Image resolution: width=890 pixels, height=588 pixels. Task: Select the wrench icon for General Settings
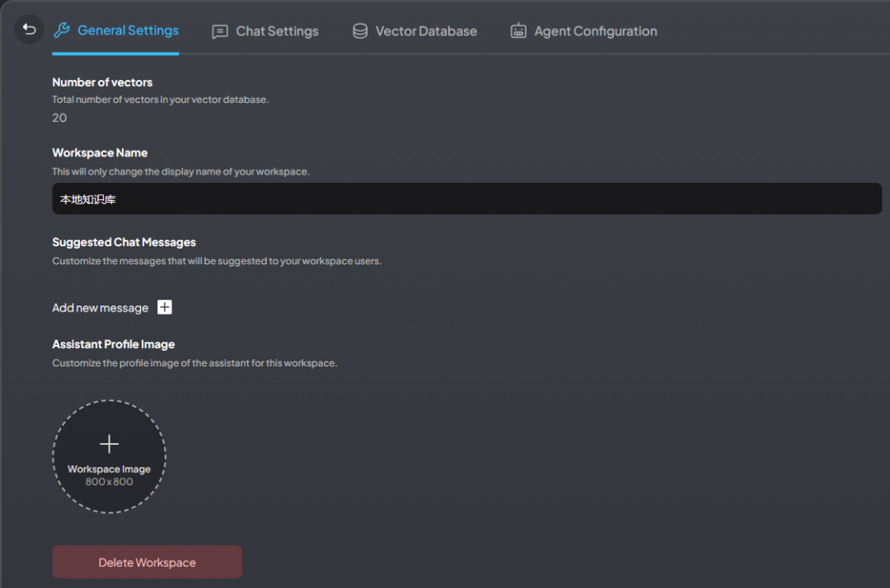62,30
